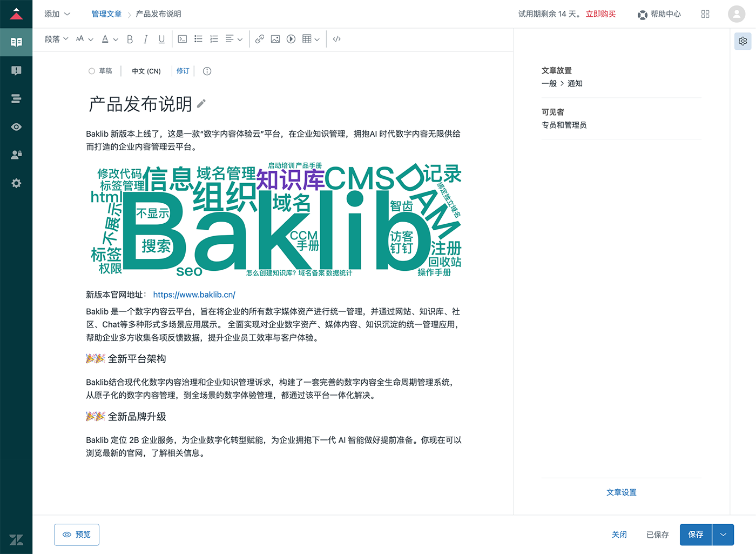Open 文章设置 article settings
The width and height of the screenshot is (756, 554).
point(622,492)
